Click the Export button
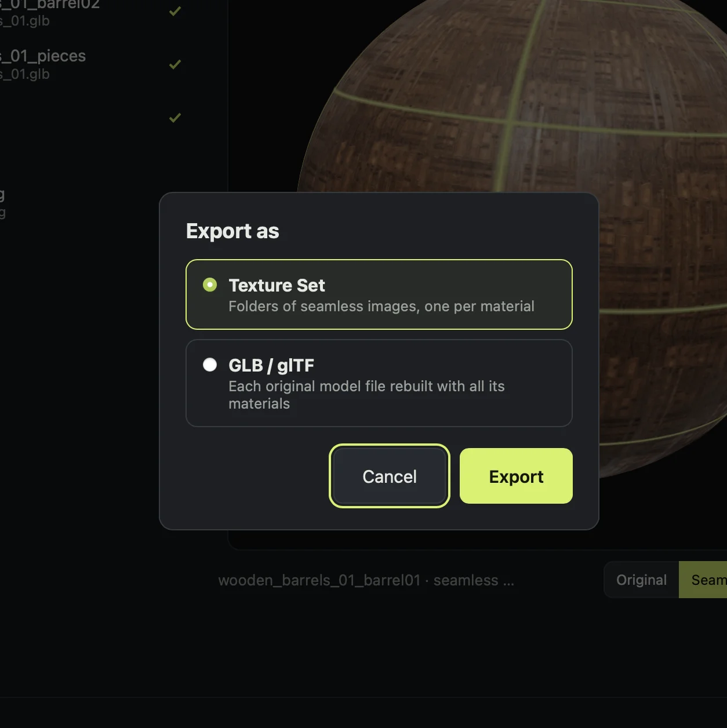This screenshot has height=728, width=727. 516,476
